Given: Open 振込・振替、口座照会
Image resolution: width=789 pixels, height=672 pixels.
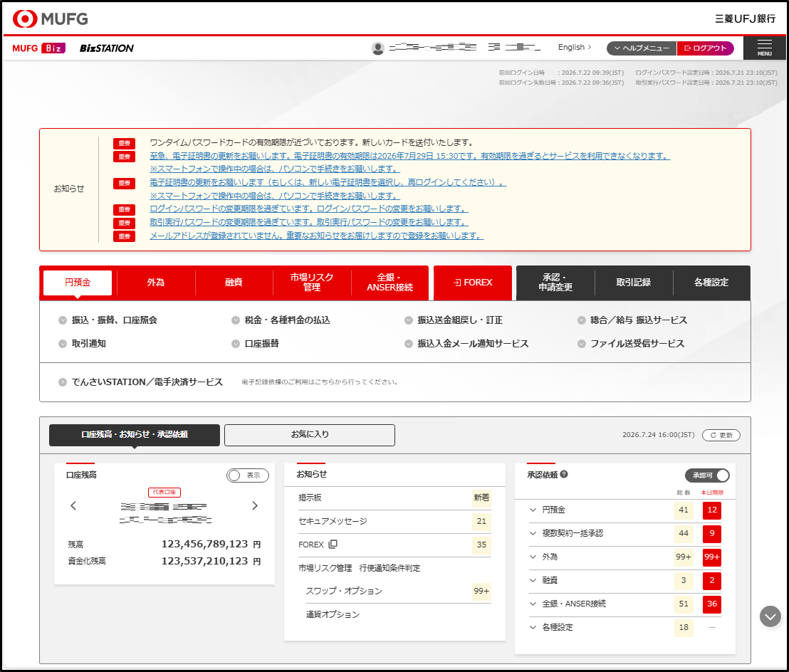Looking at the screenshot, I should [108, 320].
